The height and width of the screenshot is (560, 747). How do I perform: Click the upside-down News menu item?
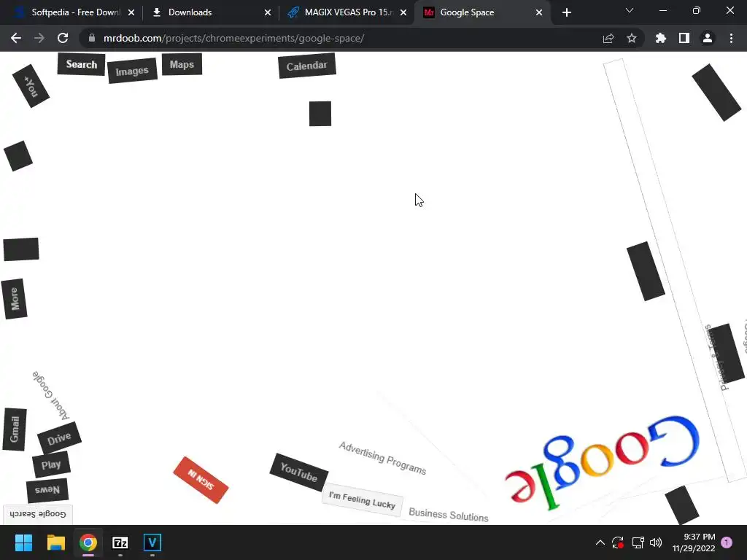pos(47,489)
